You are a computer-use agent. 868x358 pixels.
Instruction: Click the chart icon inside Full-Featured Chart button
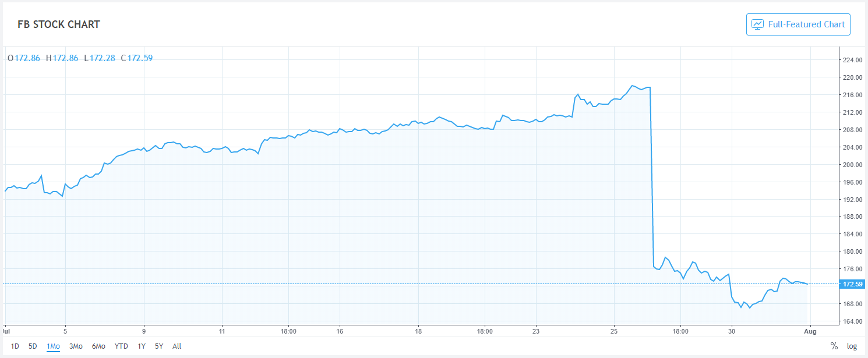[757, 24]
